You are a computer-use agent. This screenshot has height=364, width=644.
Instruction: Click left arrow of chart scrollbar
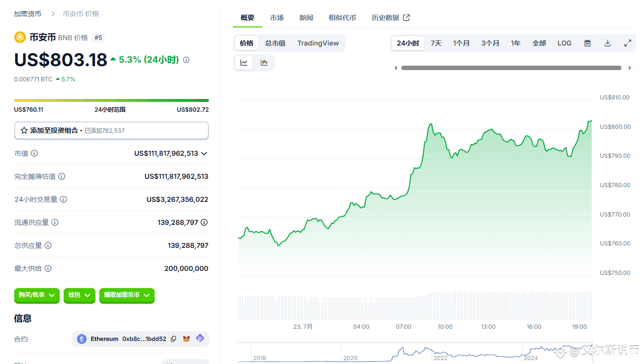point(396,68)
